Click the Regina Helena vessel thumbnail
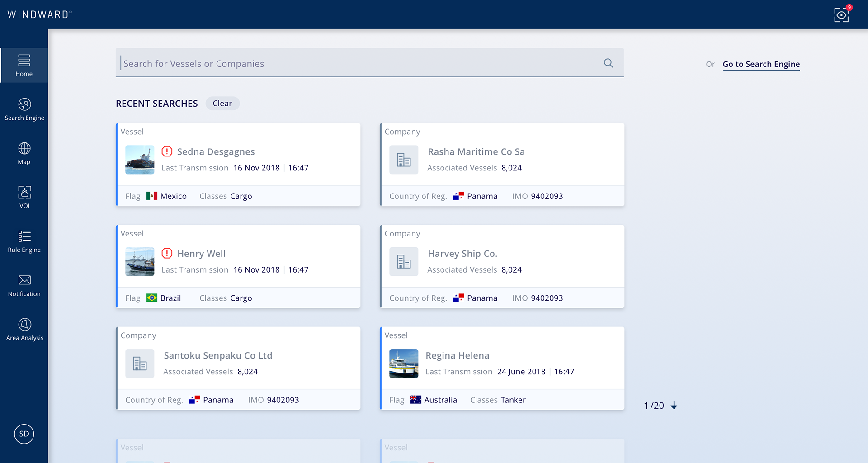868x463 pixels. pos(404,364)
